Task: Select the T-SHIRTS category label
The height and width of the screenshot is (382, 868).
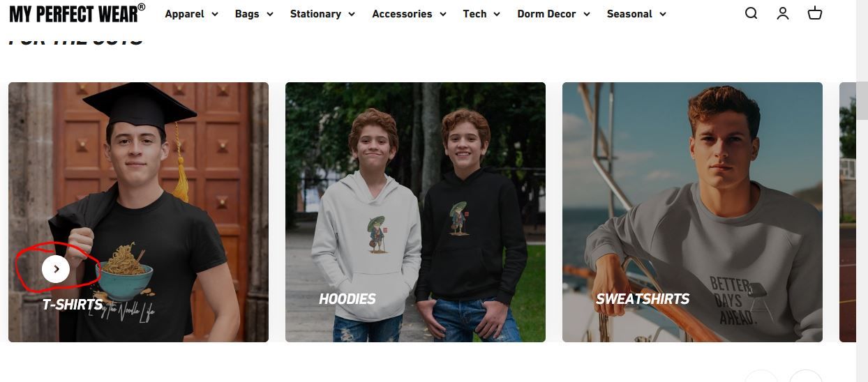Action: [x=73, y=305]
